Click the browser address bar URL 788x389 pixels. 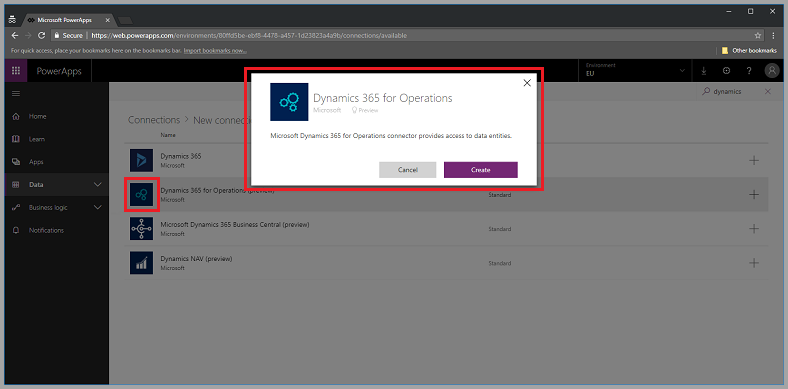click(249, 36)
